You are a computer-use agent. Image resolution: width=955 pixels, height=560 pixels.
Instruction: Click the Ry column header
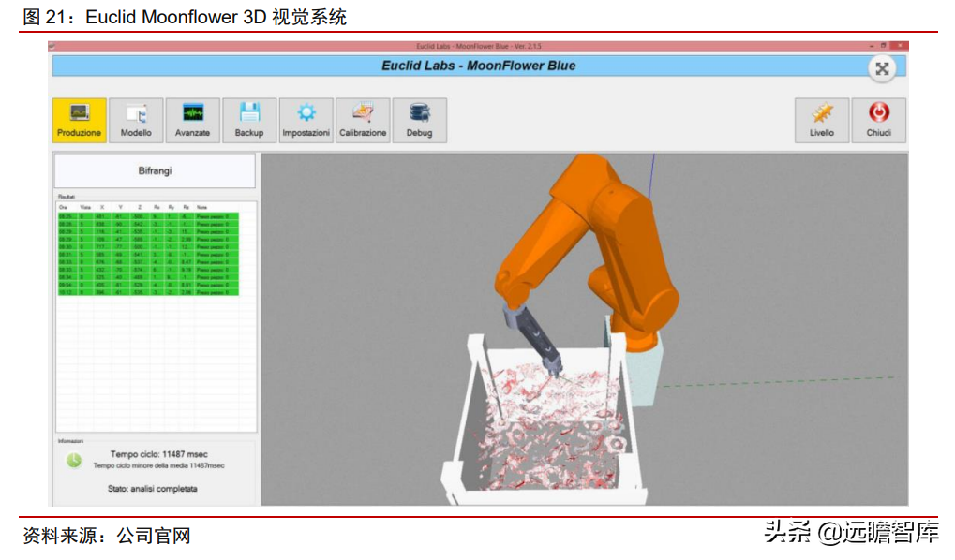point(172,208)
